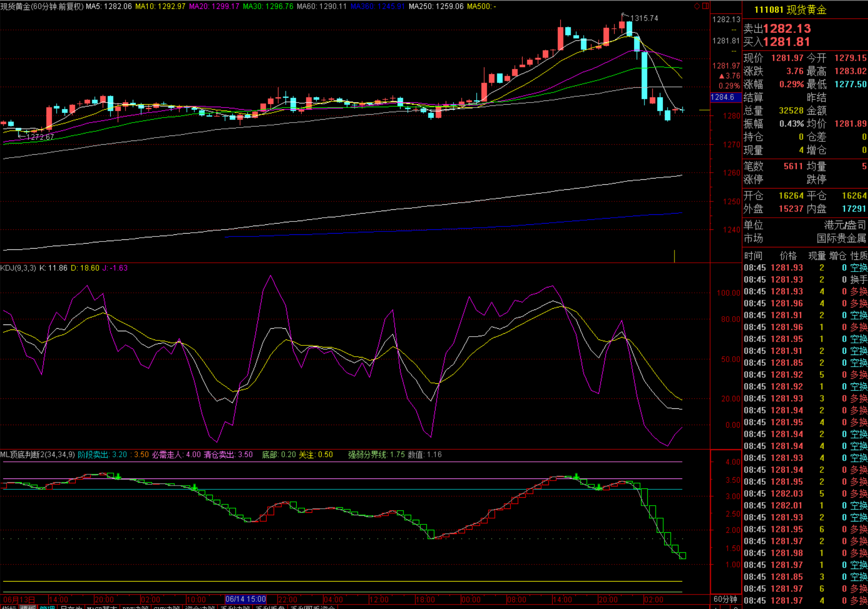Click the 关注: 0.50 label
Image resolution: width=868 pixels, height=609 pixels.
[x=315, y=454]
